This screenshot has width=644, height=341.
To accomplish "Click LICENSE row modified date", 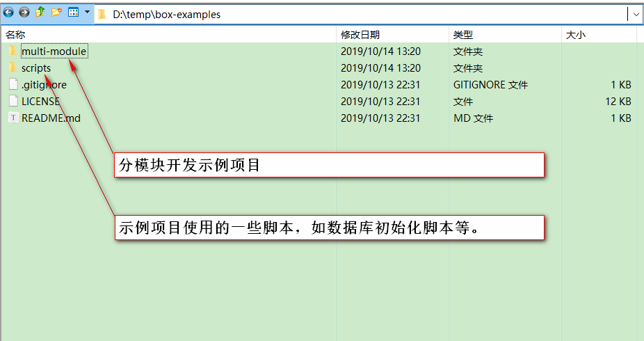I will (380, 102).
